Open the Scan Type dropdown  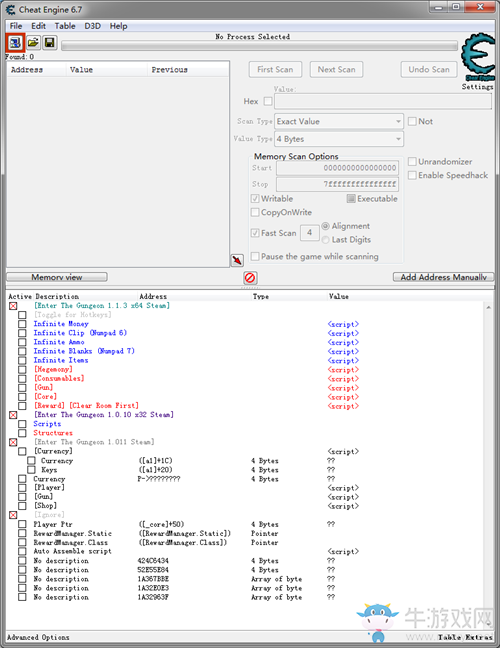coord(339,122)
